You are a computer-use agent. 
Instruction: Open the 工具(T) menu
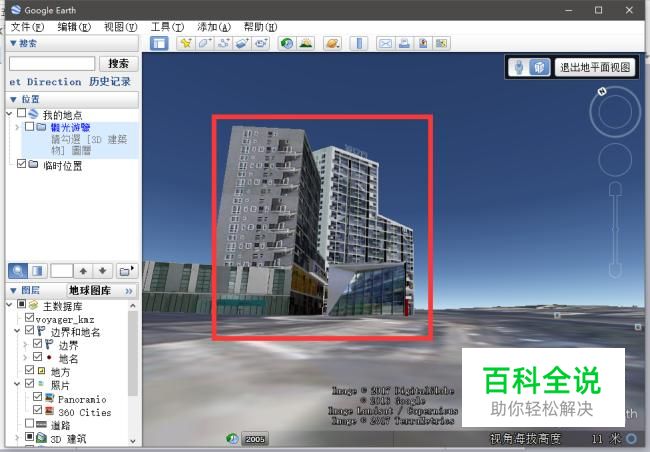tap(167, 27)
